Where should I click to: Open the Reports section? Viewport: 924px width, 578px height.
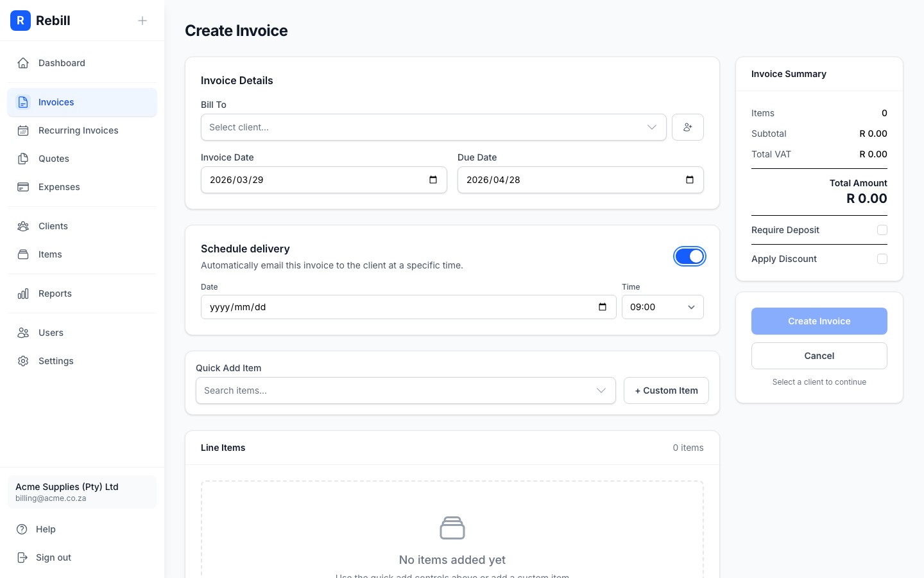(x=55, y=293)
